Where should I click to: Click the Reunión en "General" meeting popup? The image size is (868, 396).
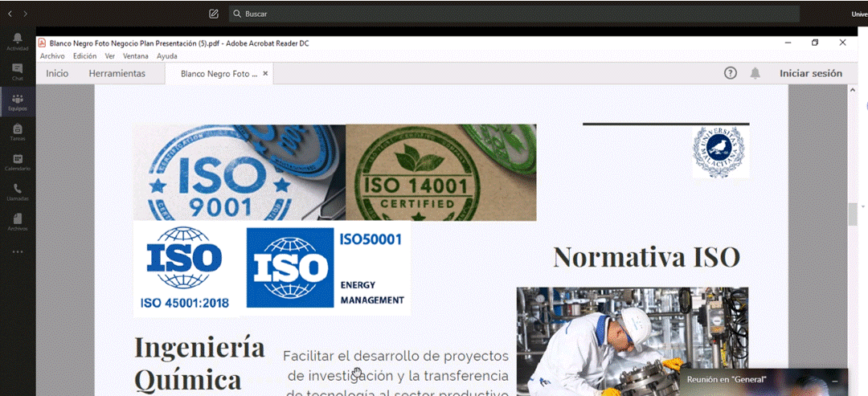point(764,382)
